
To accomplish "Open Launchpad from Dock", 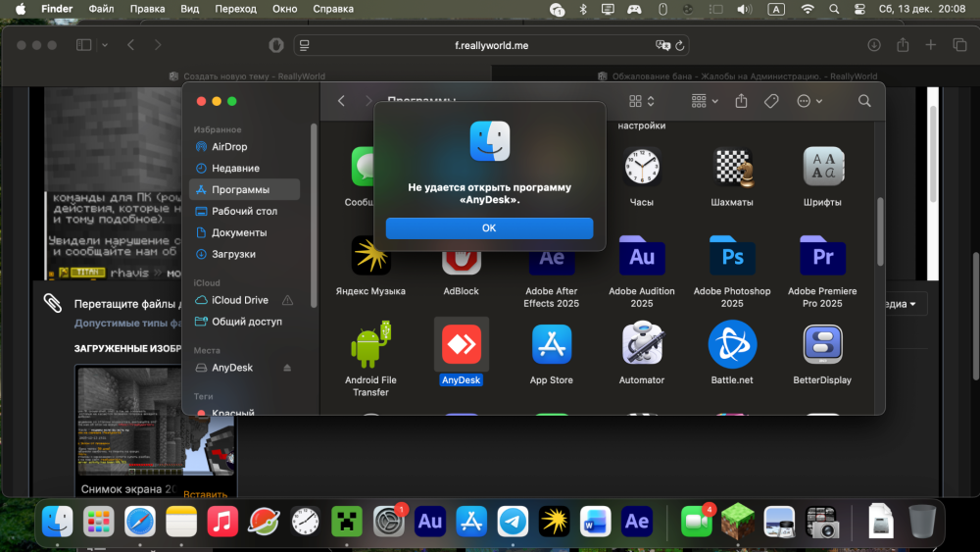I will tap(99, 522).
